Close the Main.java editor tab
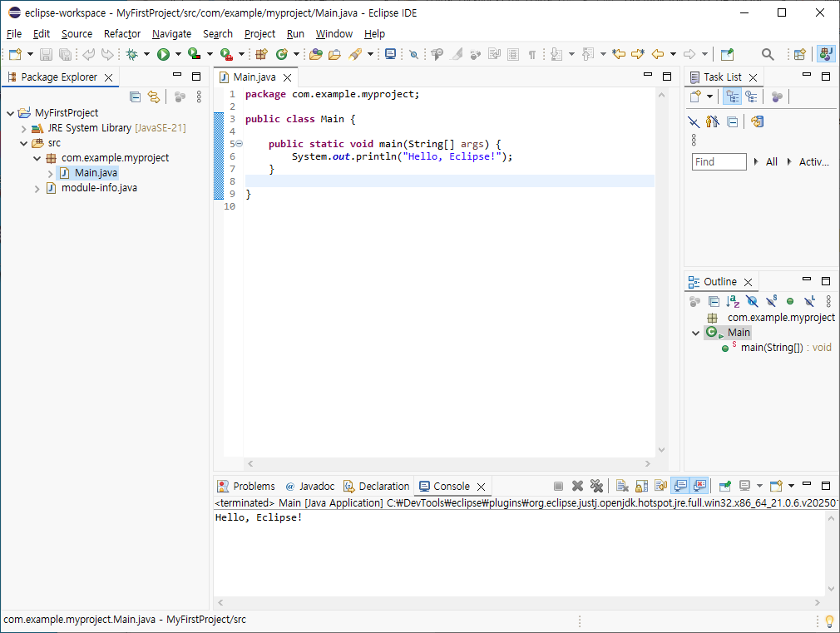This screenshot has height=633, width=840. [x=287, y=77]
